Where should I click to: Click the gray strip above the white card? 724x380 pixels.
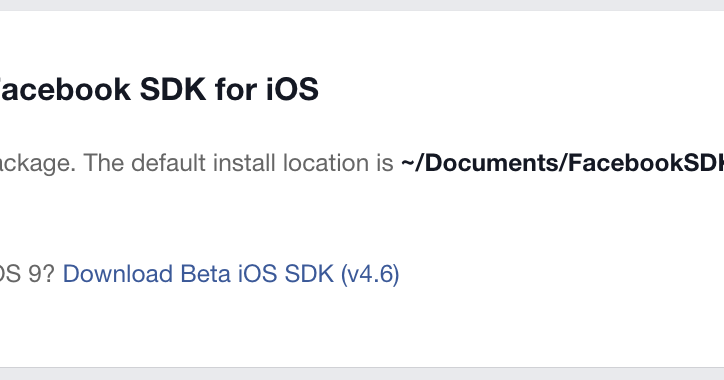(x=362, y=5)
